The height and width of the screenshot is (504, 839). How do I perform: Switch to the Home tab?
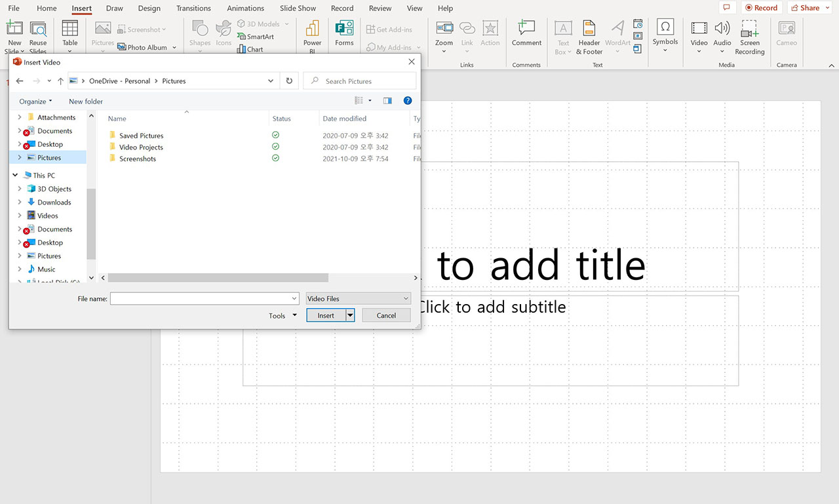tap(47, 8)
